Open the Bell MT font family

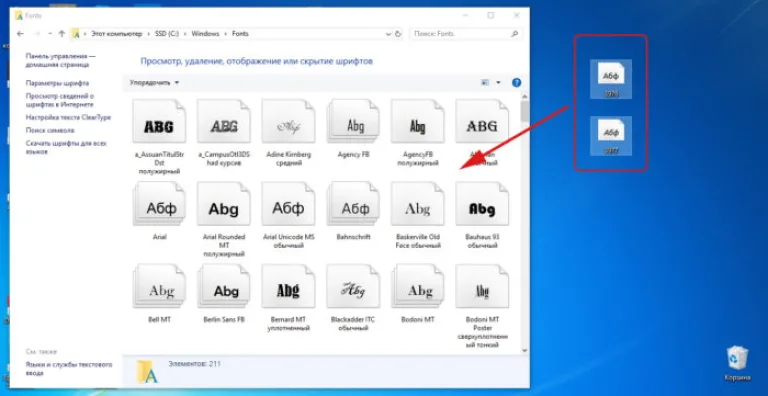(x=159, y=286)
